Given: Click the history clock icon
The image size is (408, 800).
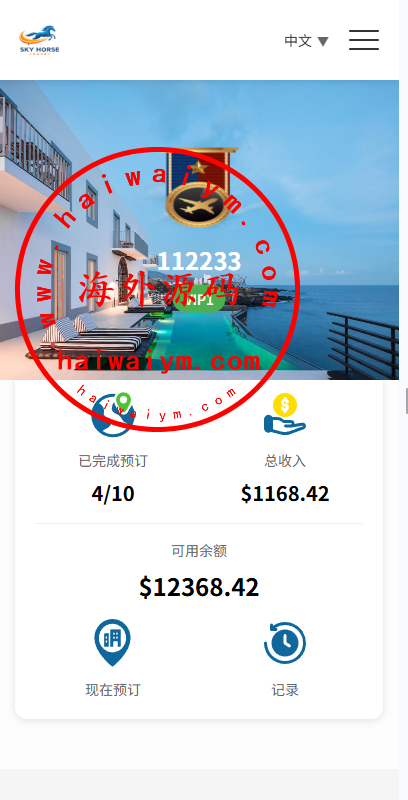Looking at the screenshot, I should tap(285, 642).
